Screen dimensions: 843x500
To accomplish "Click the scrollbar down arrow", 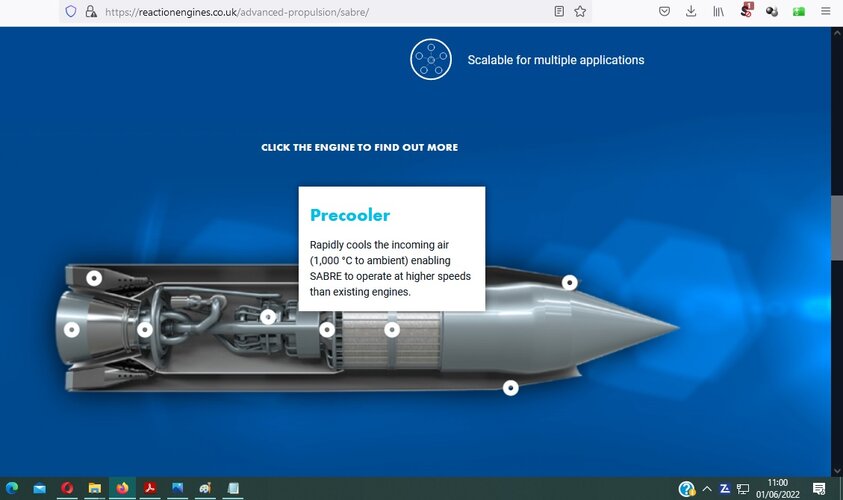I will point(837,471).
